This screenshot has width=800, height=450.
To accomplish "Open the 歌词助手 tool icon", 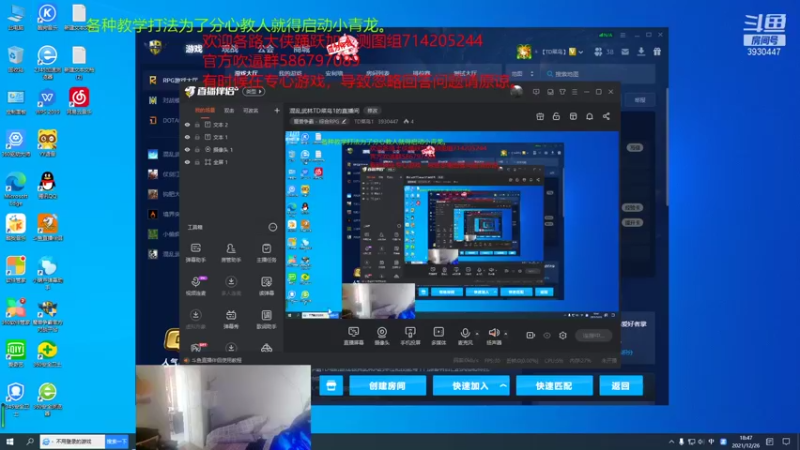I will 266,319.
